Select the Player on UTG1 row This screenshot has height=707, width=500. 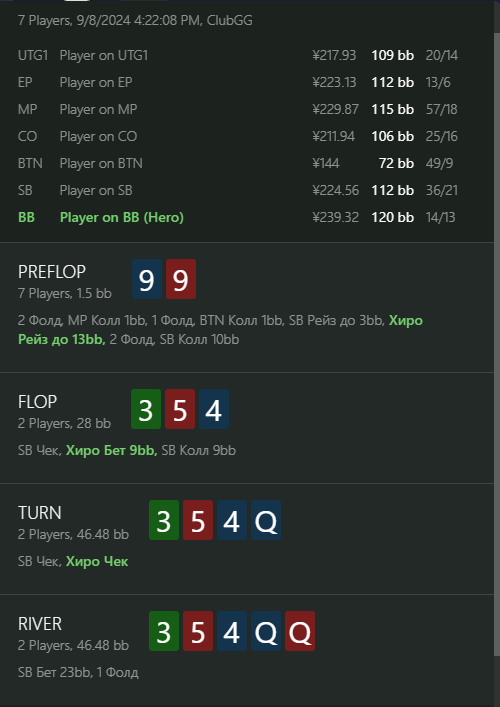click(238, 55)
